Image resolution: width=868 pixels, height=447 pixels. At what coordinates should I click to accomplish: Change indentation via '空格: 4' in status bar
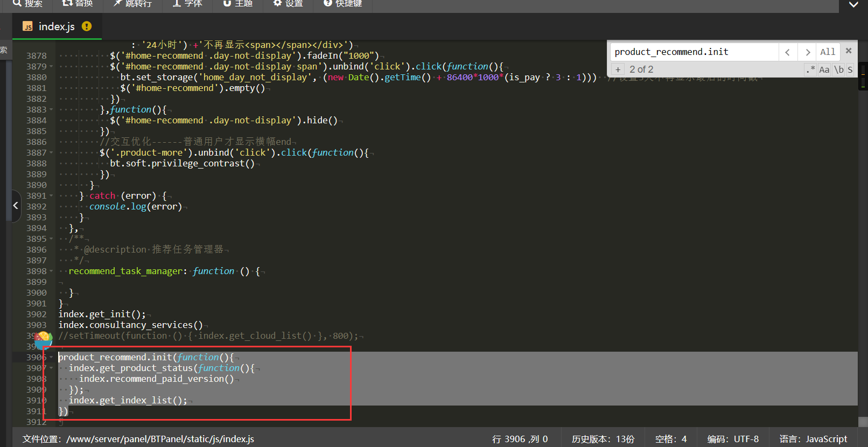pos(671,439)
